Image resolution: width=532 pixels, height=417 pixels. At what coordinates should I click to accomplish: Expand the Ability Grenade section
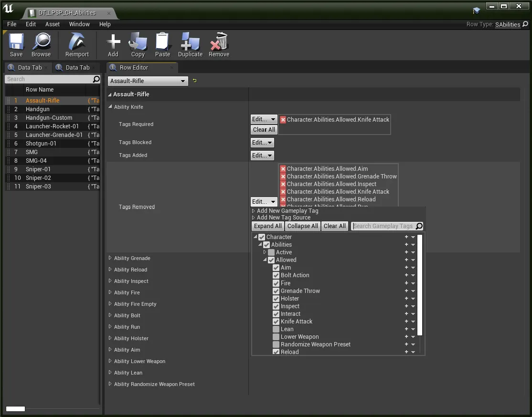pos(110,258)
